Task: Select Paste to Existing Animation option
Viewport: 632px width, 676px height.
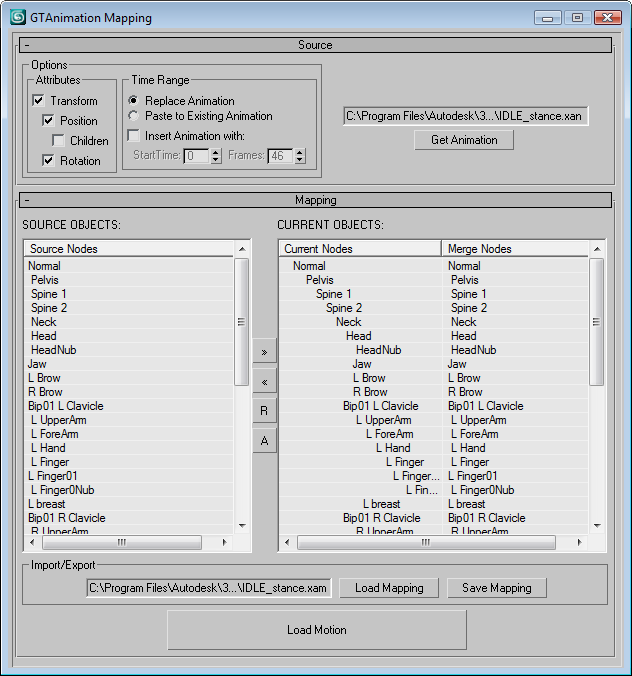Action: (x=134, y=116)
